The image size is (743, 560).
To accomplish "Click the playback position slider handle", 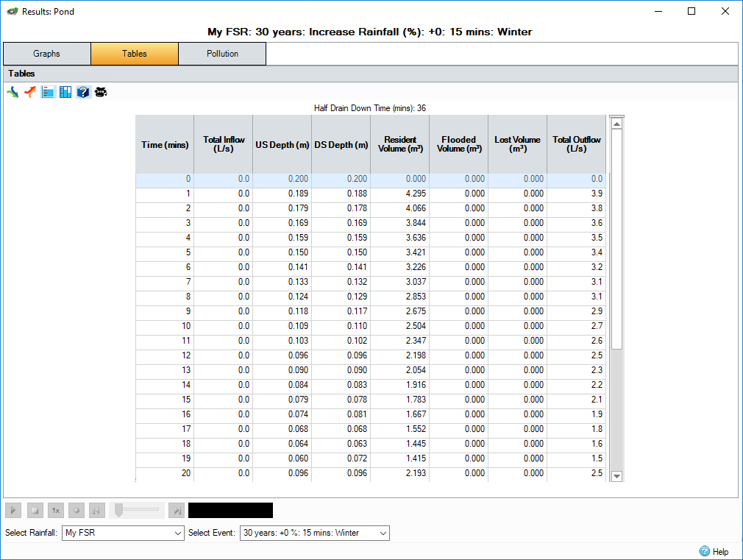I will coord(119,510).
